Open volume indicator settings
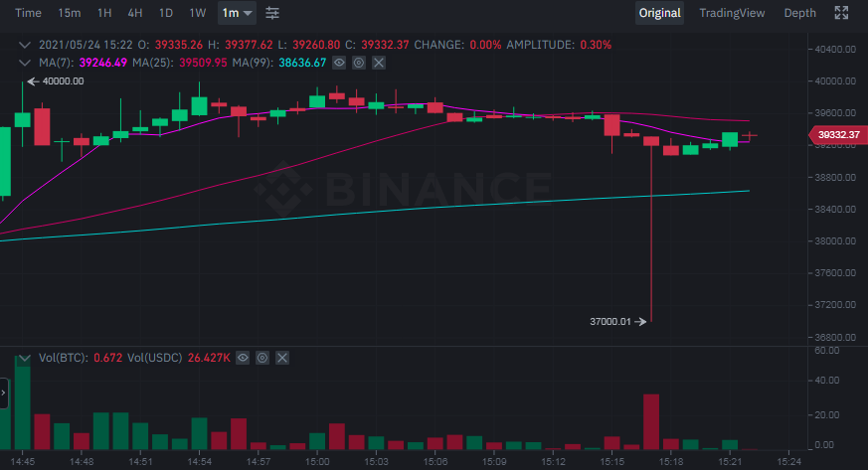 click(262, 358)
